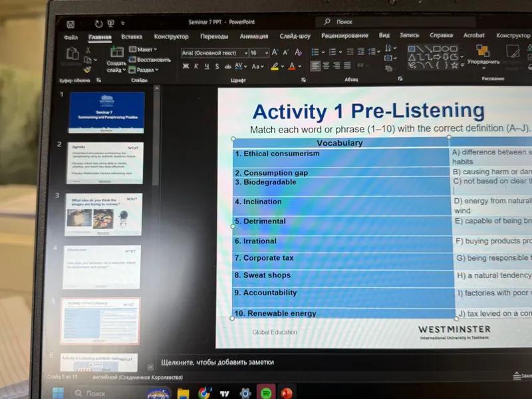This screenshot has width=532, height=399.
Task: Click the text highlight color icon
Action: pyautogui.click(x=275, y=66)
